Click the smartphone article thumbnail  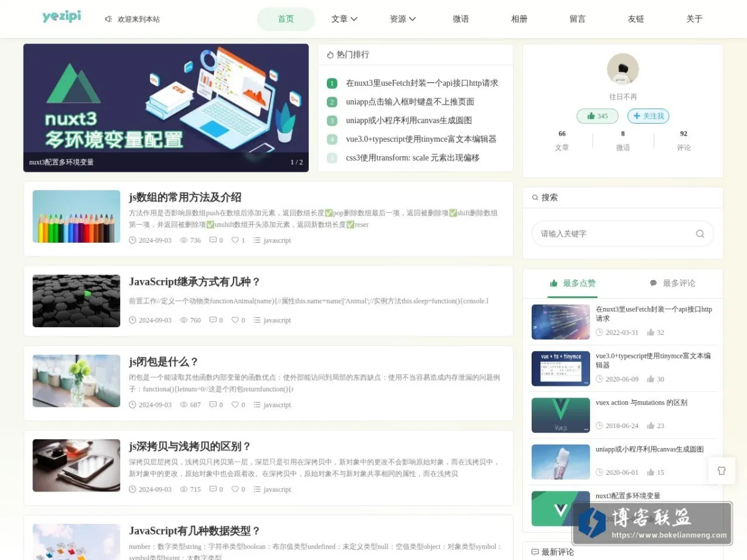pyautogui.click(x=77, y=465)
